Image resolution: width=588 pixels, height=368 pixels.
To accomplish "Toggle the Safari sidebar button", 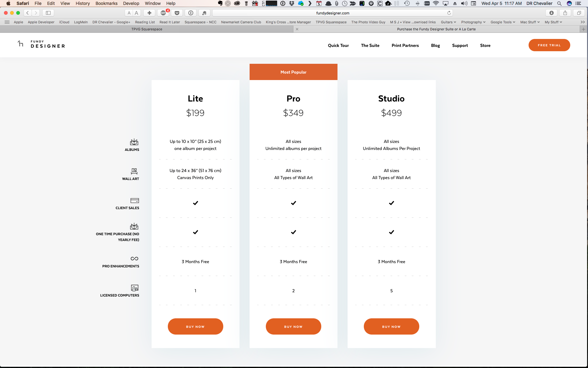I will click(48, 13).
